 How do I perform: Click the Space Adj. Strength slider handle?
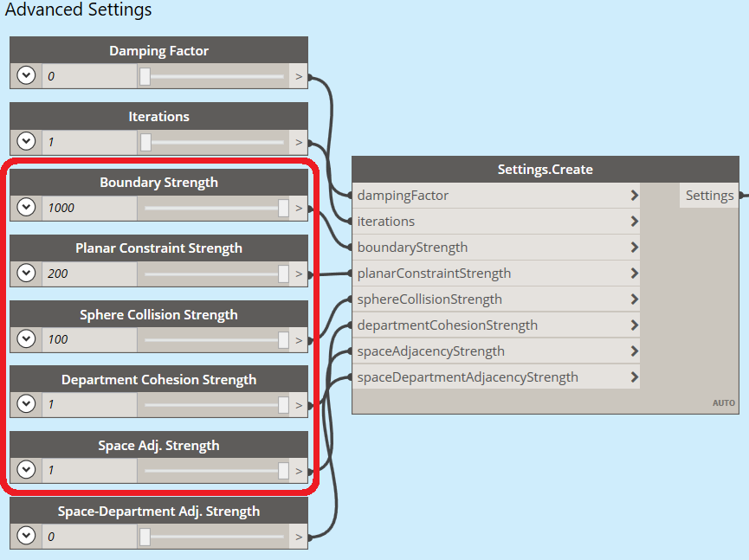(x=283, y=471)
